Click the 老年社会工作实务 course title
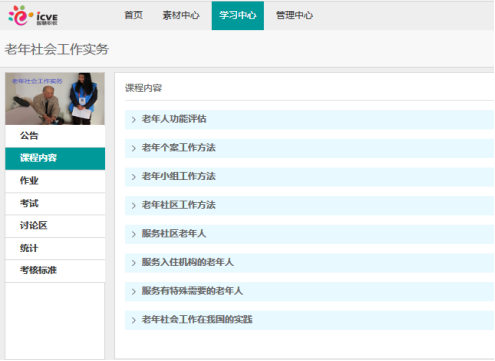Viewport: 495px width, 361px height. point(57,49)
